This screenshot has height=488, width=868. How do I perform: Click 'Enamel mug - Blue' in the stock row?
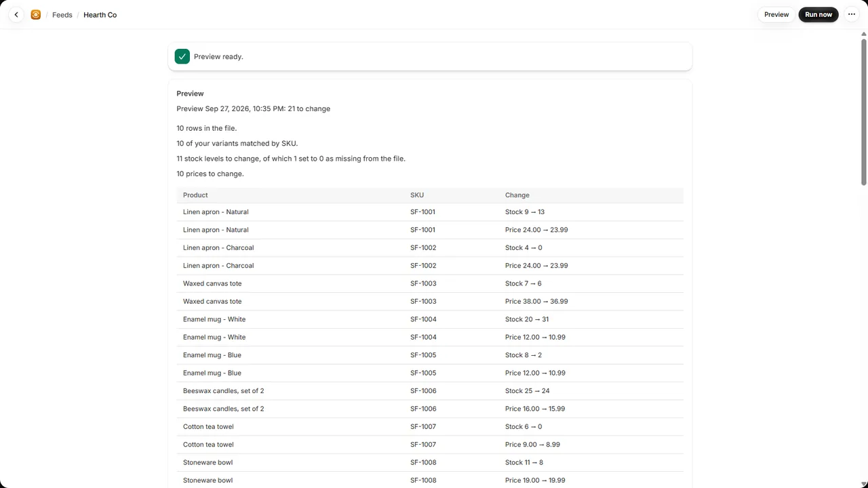(212, 355)
